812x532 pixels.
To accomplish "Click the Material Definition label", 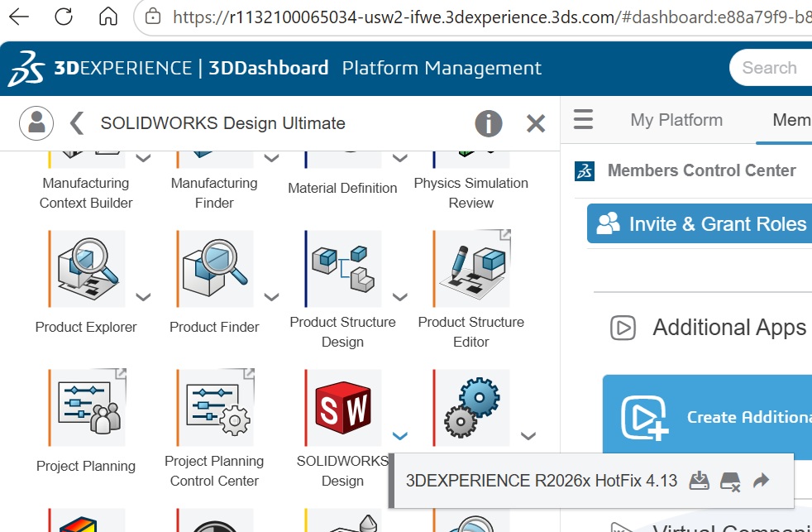I will tap(343, 188).
